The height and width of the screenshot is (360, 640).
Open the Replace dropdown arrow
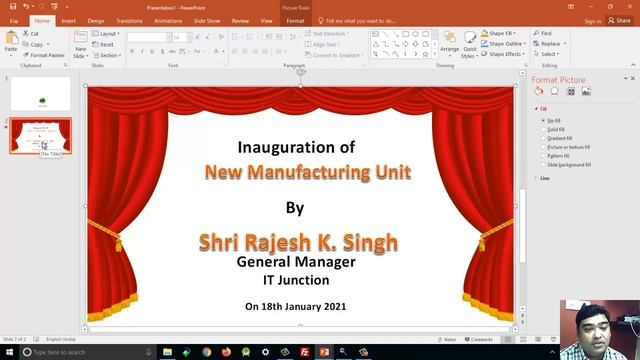[x=565, y=44]
